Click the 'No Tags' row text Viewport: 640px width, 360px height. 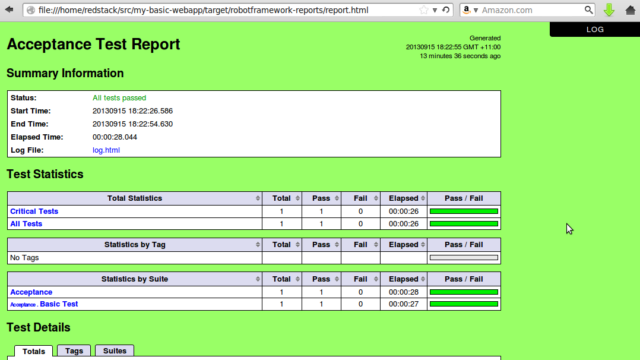[x=24, y=258]
